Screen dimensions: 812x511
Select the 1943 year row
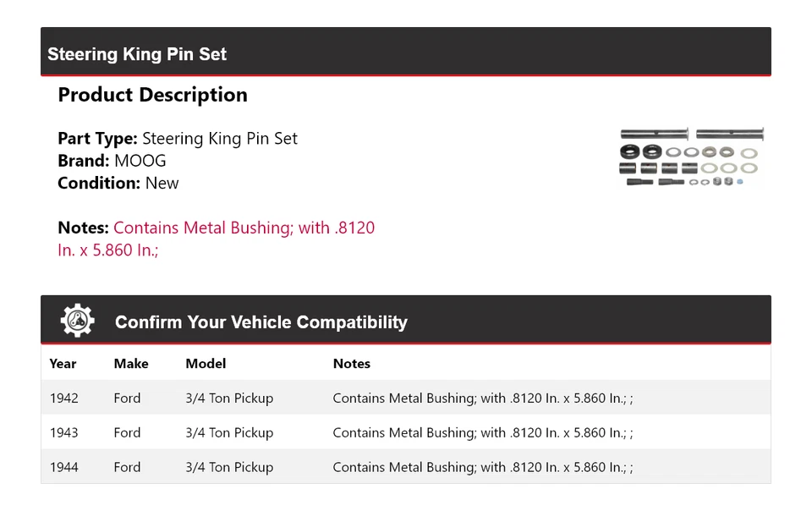click(64, 432)
